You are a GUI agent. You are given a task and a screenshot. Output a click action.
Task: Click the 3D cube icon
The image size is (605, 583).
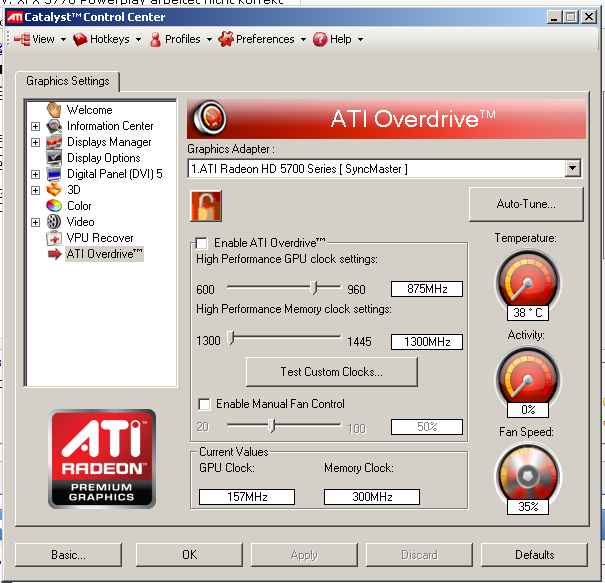(54, 190)
